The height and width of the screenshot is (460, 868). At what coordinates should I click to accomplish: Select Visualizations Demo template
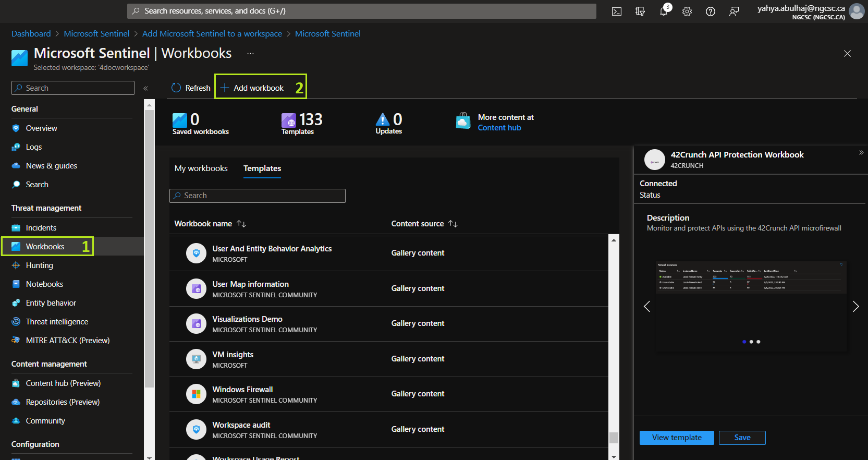(x=389, y=324)
